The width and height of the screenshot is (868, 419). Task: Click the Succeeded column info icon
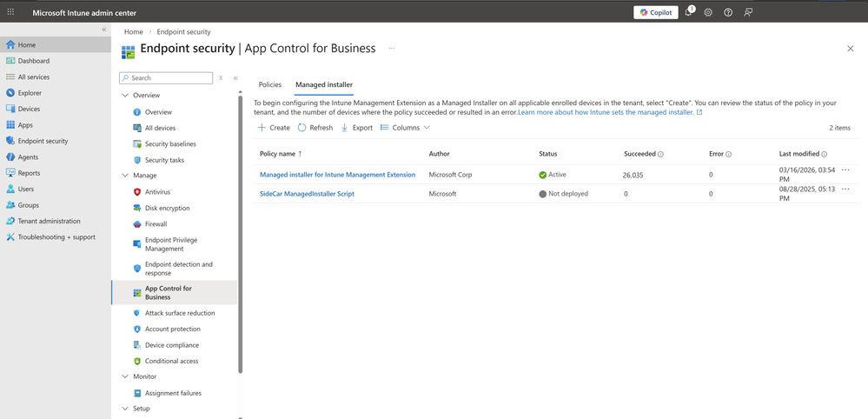[x=661, y=154]
